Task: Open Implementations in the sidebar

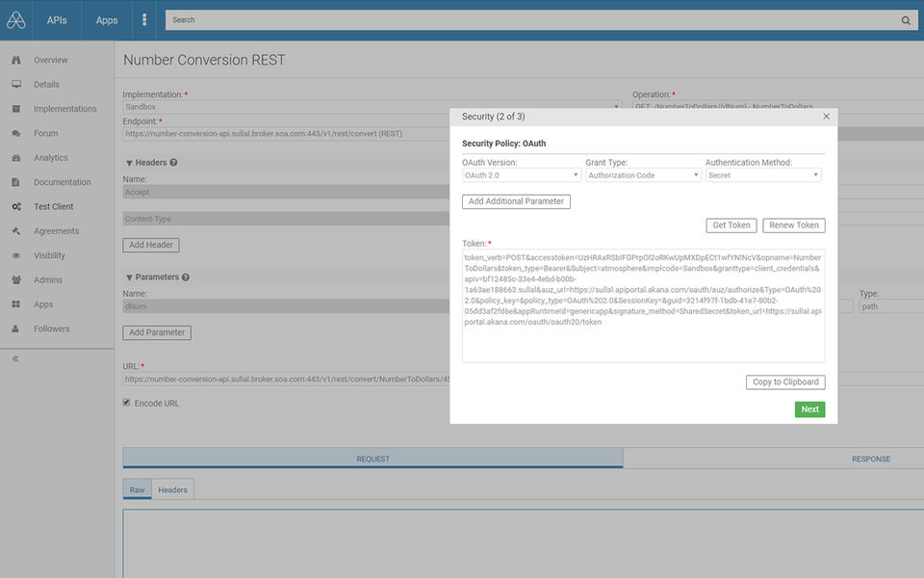Action: [64, 109]
